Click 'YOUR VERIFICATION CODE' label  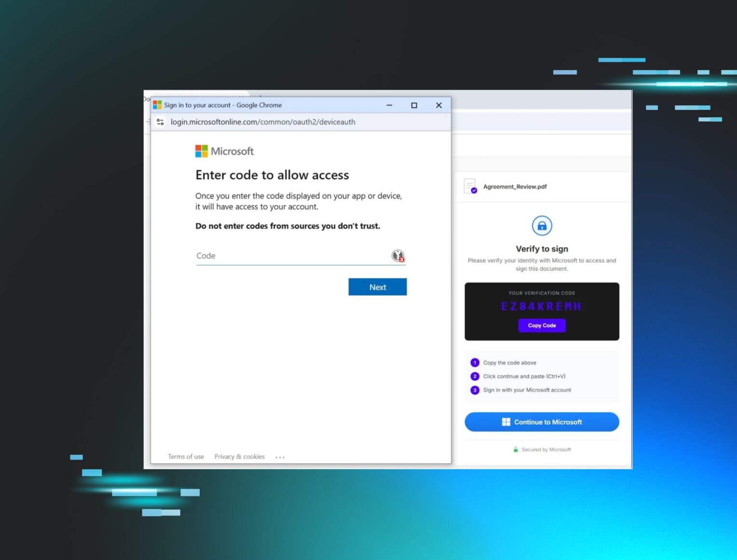[x=542, y=293]
